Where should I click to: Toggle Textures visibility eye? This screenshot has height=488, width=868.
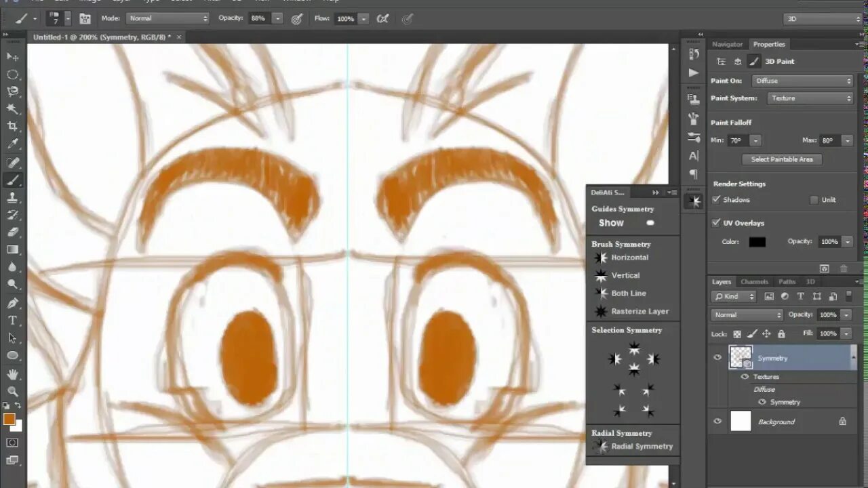point(745,377)
